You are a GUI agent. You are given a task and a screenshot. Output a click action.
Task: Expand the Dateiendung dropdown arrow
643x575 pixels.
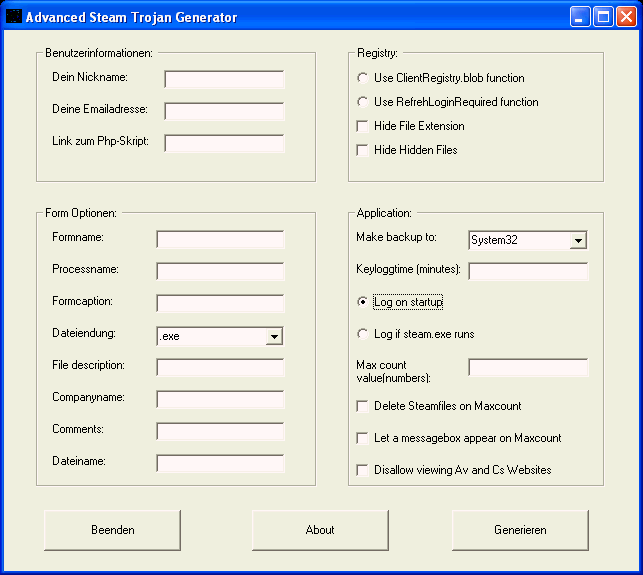coord(274,337)
